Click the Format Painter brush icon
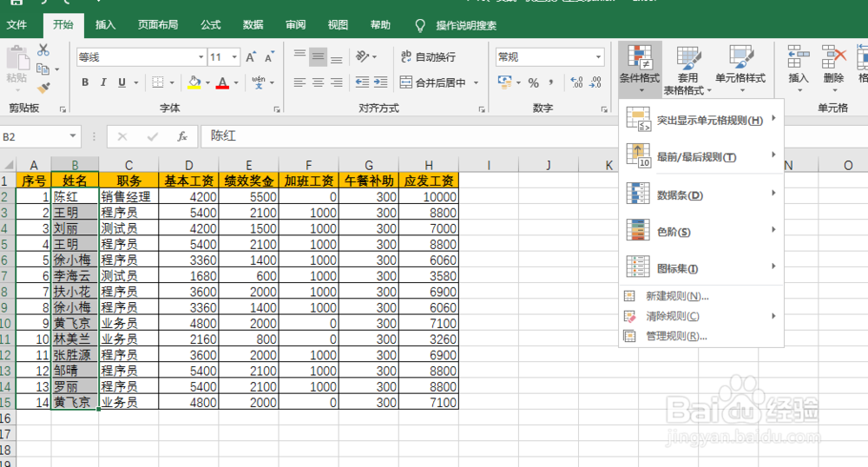This screenshot has height=467, width=868. click(x=43, y=88)
